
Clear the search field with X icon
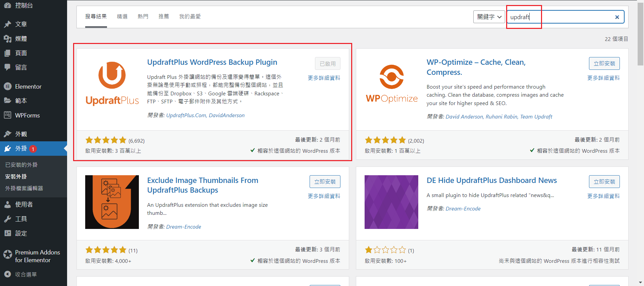tap(617, 17)
